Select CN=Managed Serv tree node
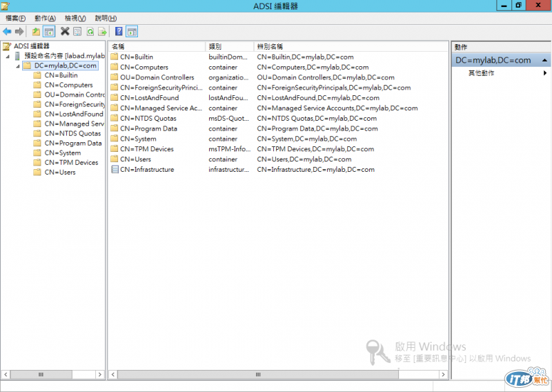The width and height of the screenshot is (552, 392). click(x=74, y=124)
